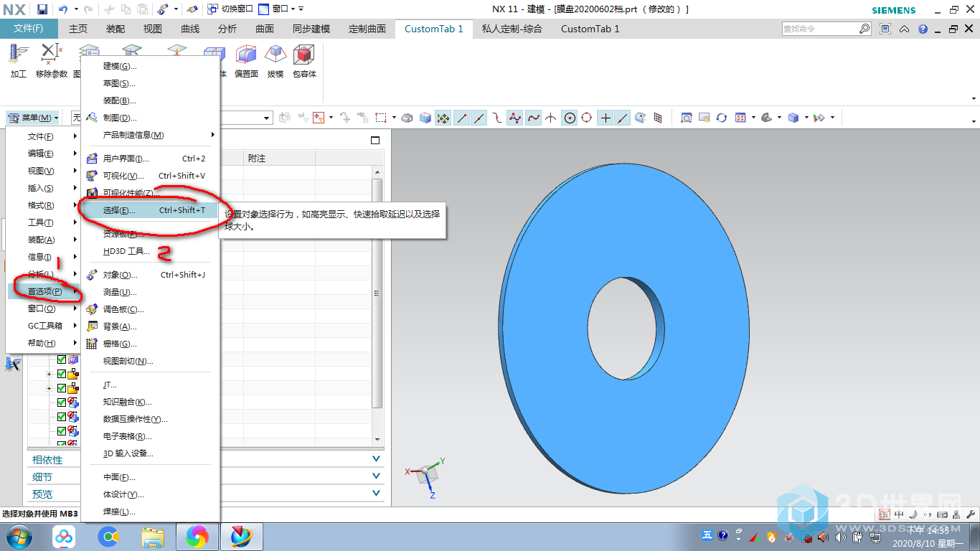This screenshot has width=980, height=551.
Task: Choose 选择(E)... in the preferences submenu
Action: pos(150,210)
